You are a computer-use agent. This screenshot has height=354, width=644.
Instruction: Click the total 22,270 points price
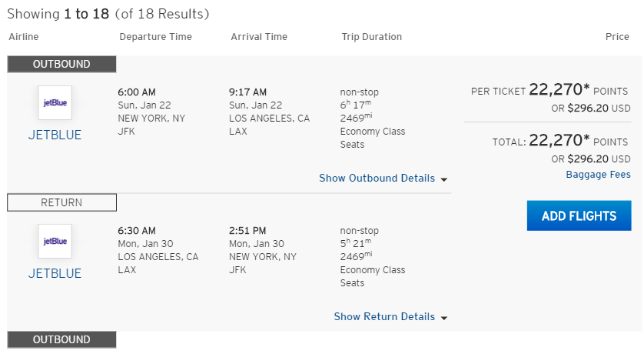click(x=559, y=140)
